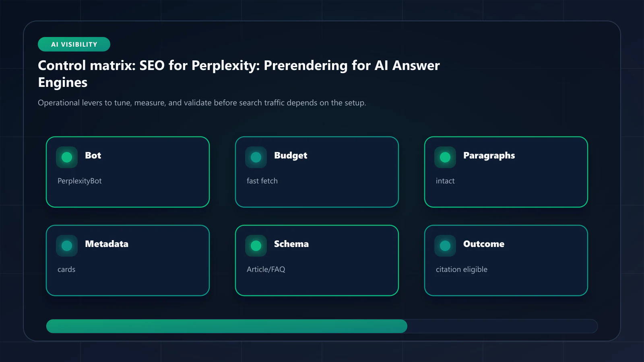
Task: Click the Control matrix main heading
Action: coord(239,74)
